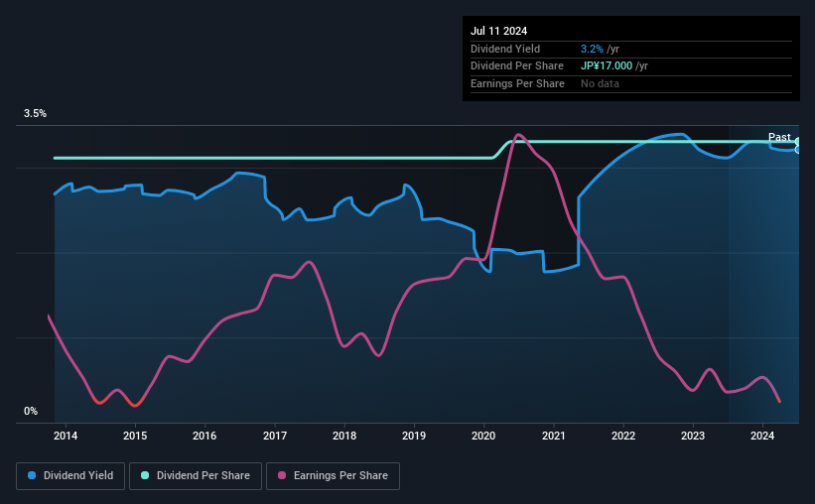Screen dimensions: 815x504
Task: Click the pink Earnings Per Share legend dot
Action: click(282, 475)
